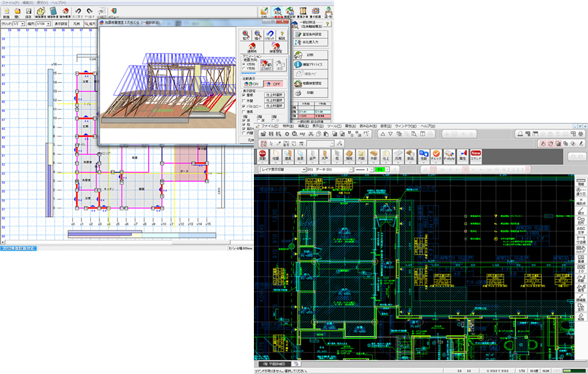This screenshot has width=588, height=374.
Task: Open the グリッド 1/2 dropdown
Action: click(x=23, y=24)
